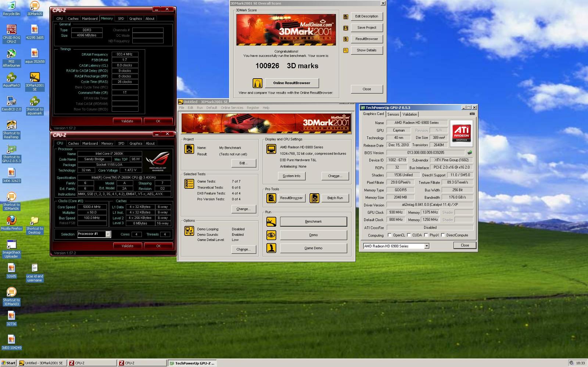Switch to Untitled - 3DMark2001 SE taskbar item
The width and height of the screenshot is (588, 367).
click(x=43, y=363)
